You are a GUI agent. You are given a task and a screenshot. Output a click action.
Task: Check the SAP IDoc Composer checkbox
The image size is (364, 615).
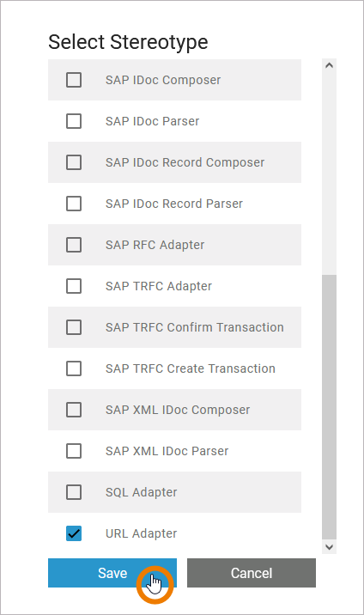(74, 80)
